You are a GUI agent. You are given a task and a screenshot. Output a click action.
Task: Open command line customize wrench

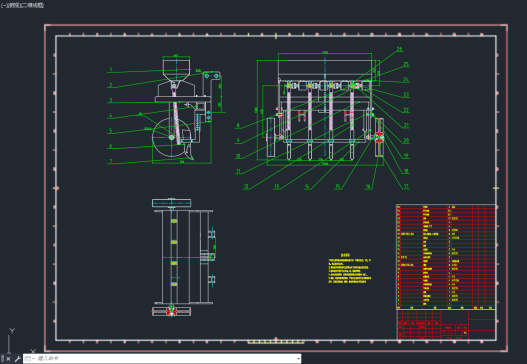point(17,359)
